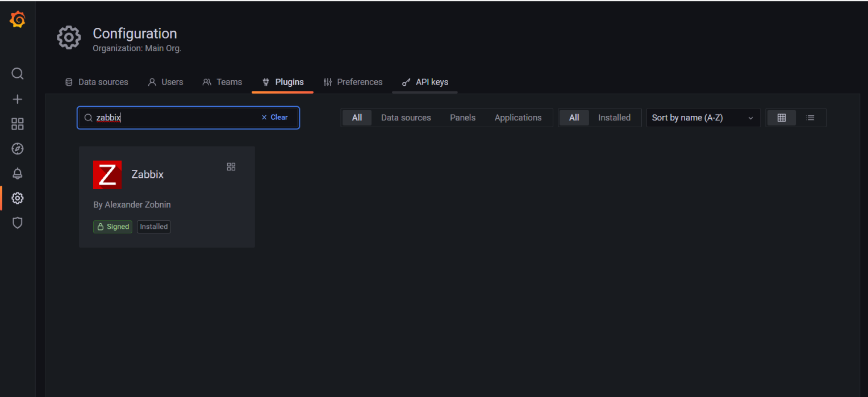Switch to the Preferences tab
The height and width of the screenshot is (397, 868).
point(353,82)
